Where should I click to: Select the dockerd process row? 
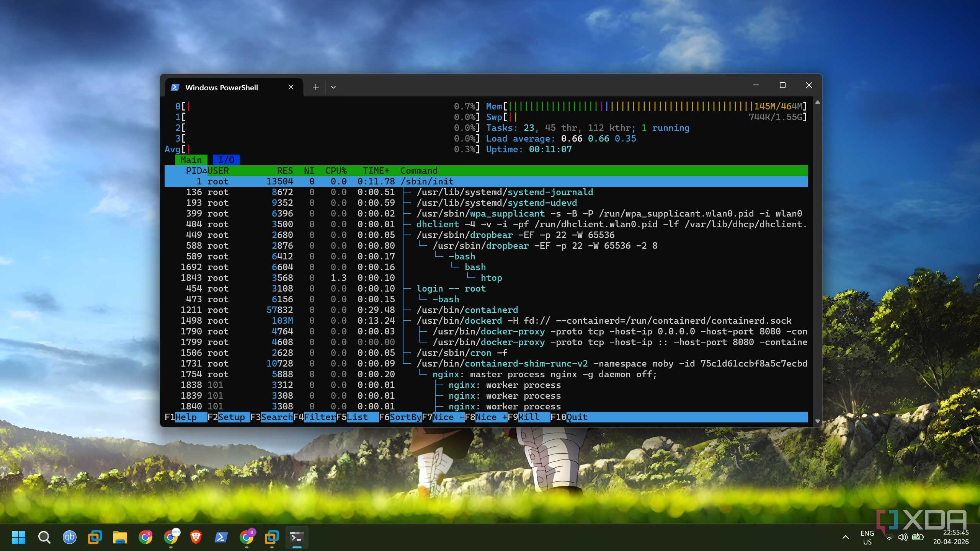[486, 321]
